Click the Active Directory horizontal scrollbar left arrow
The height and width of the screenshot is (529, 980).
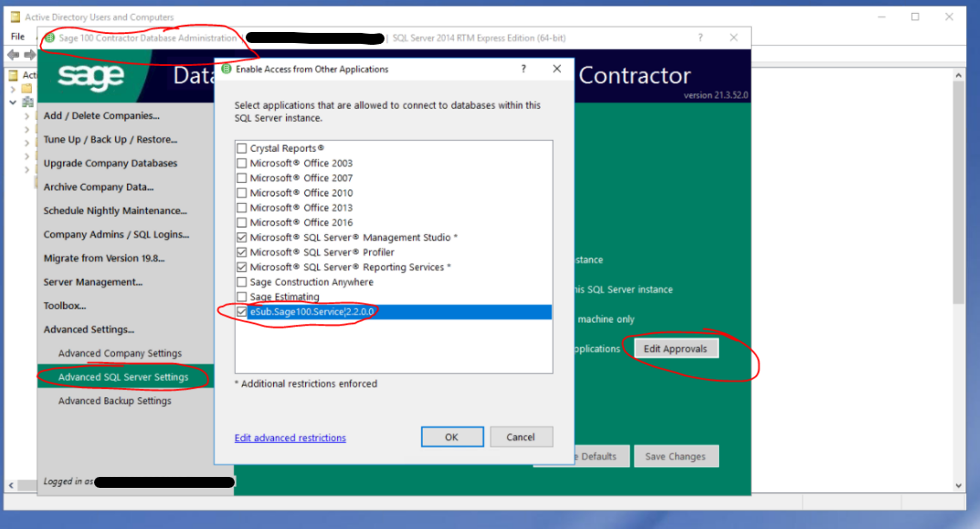tap(11, 486)
